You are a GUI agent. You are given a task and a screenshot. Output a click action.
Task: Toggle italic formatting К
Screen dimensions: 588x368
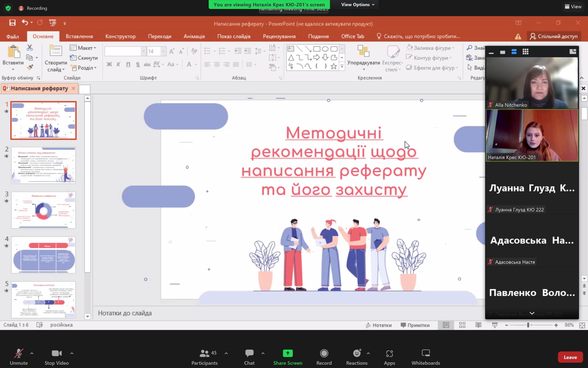pos(119,64)
